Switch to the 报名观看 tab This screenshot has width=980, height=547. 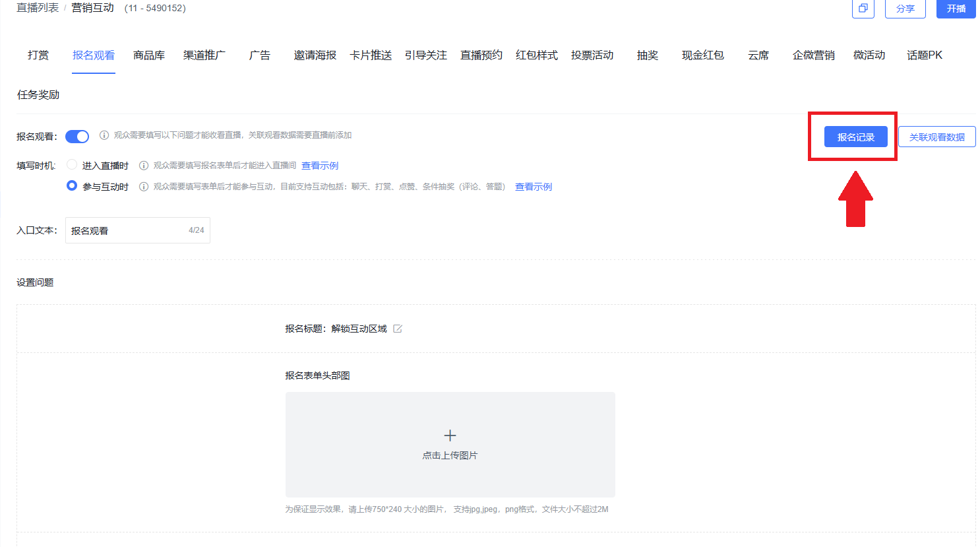(x=94, y=55)
